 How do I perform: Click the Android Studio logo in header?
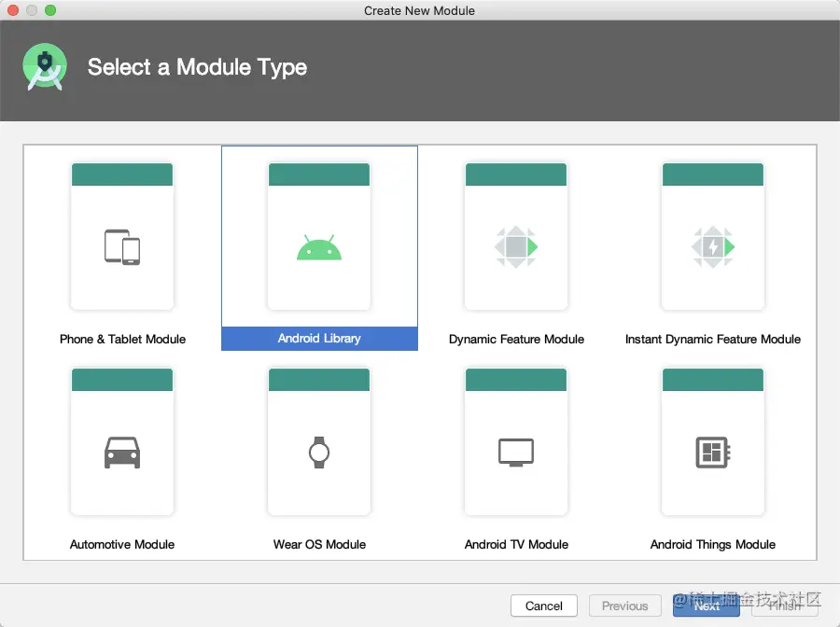45,67
